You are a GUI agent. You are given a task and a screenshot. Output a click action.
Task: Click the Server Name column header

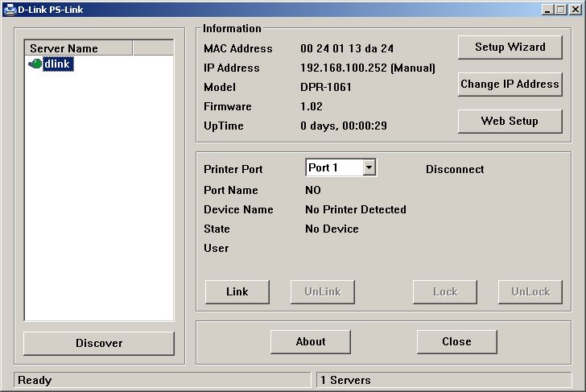79,48
